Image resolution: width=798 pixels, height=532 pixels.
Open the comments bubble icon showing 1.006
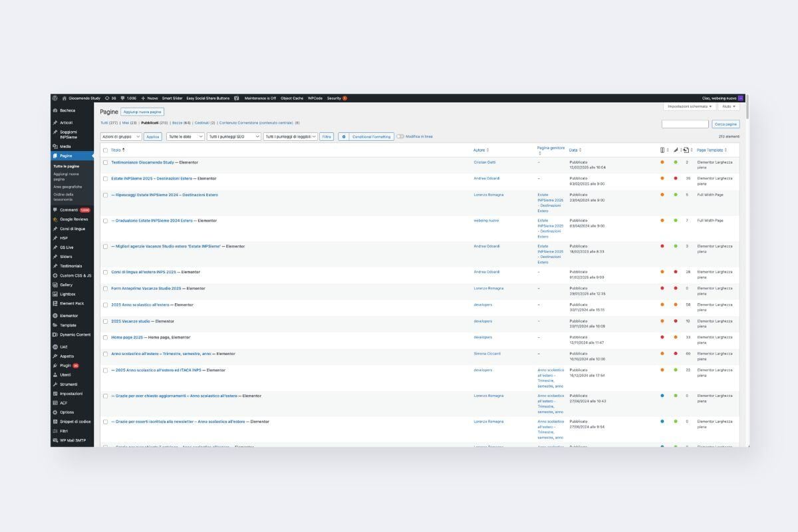point(123,98)
